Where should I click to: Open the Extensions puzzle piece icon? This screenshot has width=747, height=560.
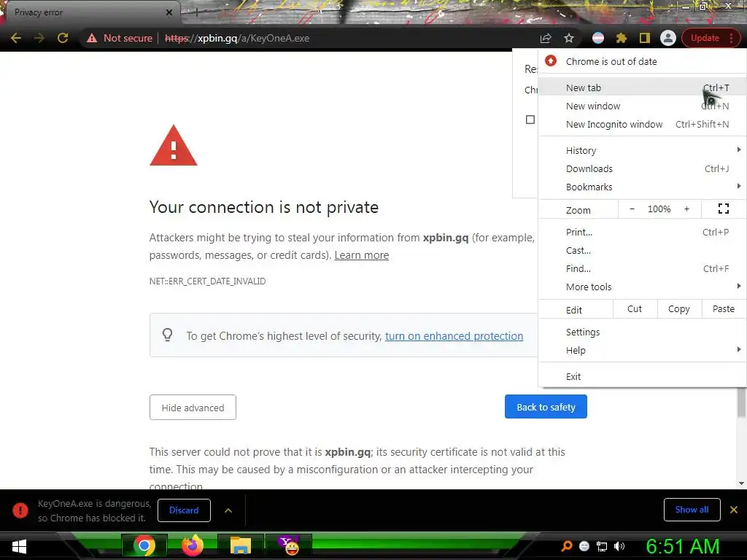coord(622,38)
